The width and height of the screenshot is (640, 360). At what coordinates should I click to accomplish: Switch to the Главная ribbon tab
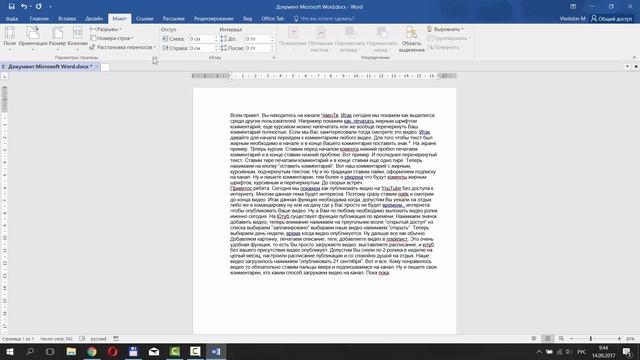[39, 19]
